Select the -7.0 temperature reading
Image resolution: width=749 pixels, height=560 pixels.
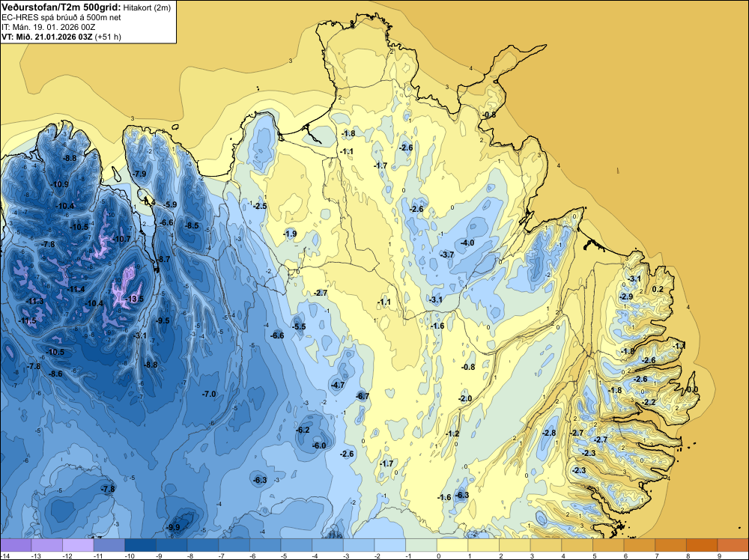(209, 394)
